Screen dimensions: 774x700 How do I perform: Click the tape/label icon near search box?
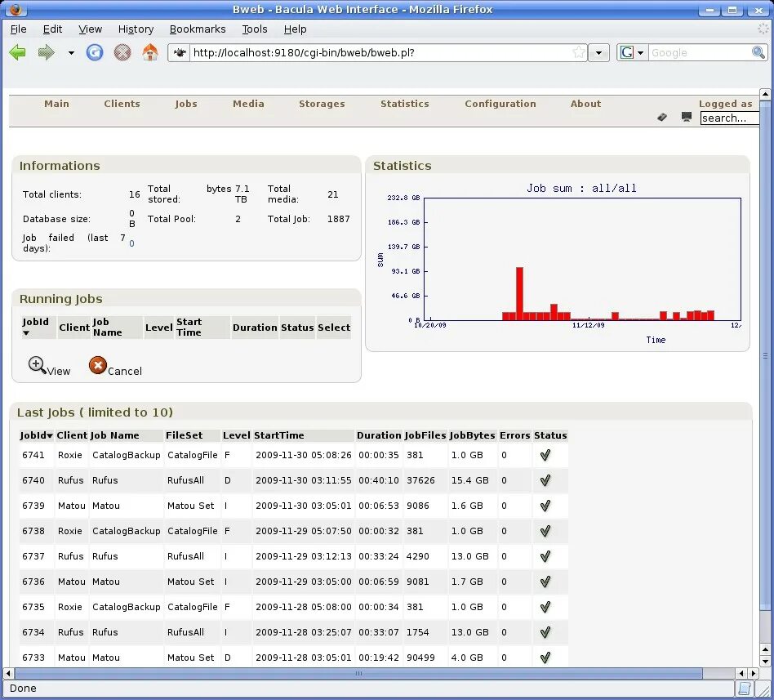click(x=662, y=117)
